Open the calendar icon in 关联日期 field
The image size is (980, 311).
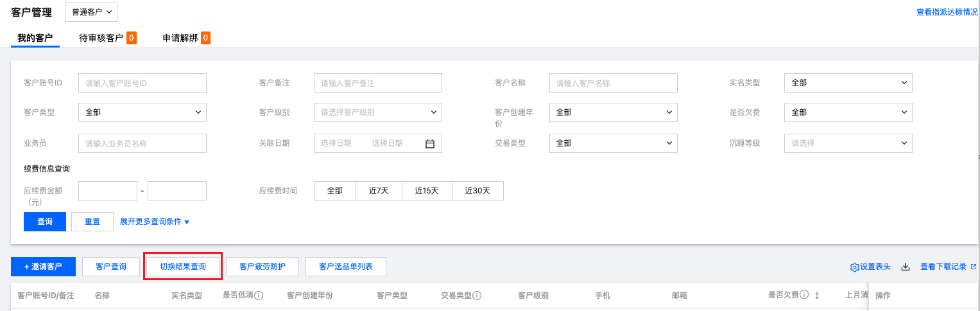click(x=430, y=143)
